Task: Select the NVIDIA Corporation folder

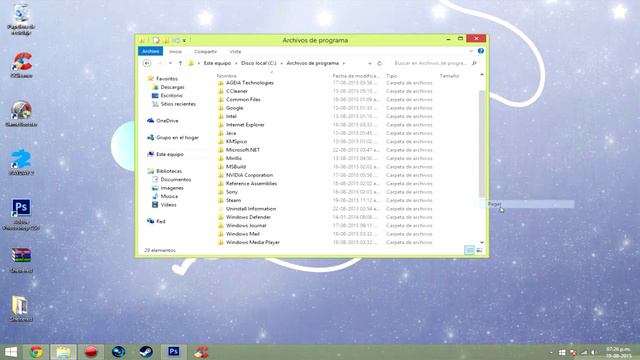Action: (249, 175)
